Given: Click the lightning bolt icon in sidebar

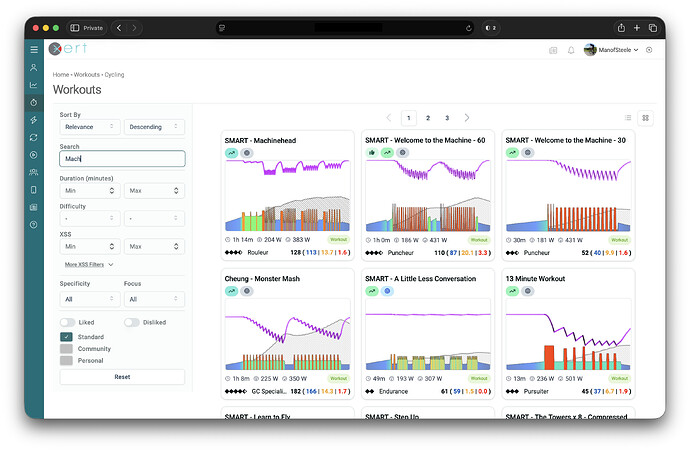Looking at the screenshot, I should [x=34, y=119].
